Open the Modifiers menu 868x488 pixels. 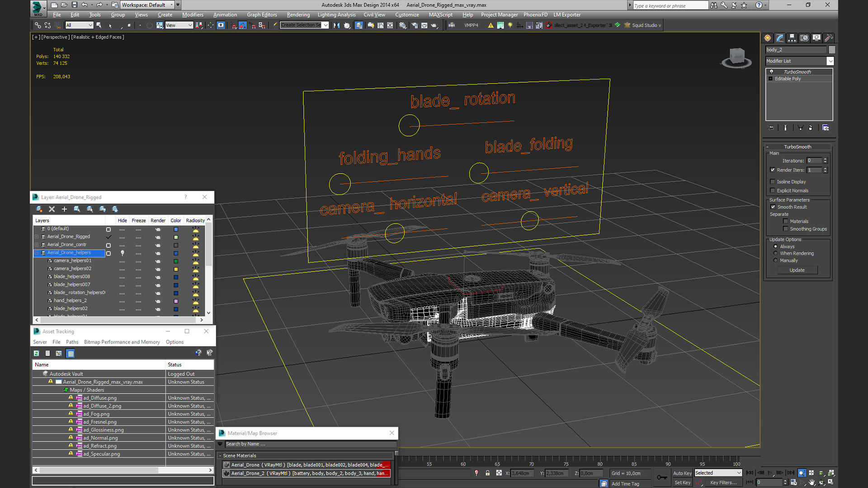point(193,15)
